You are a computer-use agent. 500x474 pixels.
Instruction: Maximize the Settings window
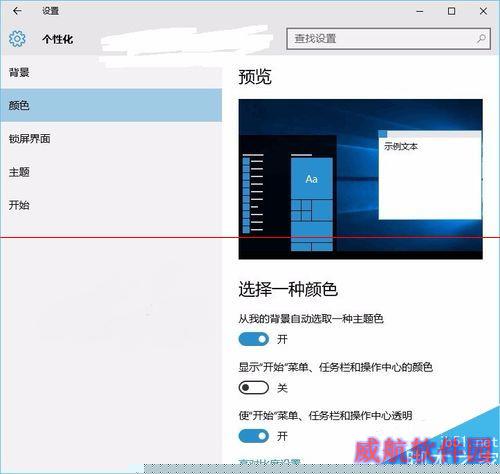451,11
